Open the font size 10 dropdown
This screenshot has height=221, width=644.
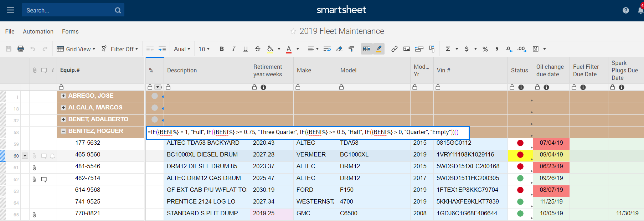point(204,49)
